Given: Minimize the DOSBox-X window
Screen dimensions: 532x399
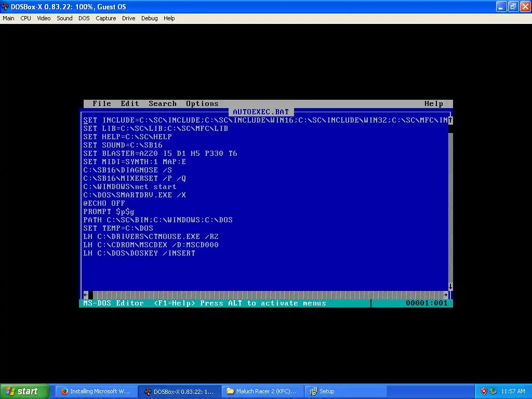Looking at the screenshot, I should point(501,6).
